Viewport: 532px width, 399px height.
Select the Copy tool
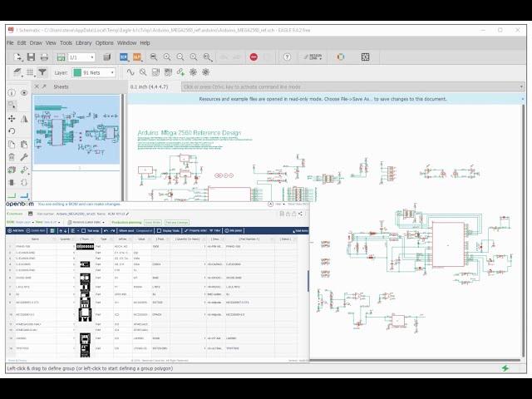tap(12, 144)
